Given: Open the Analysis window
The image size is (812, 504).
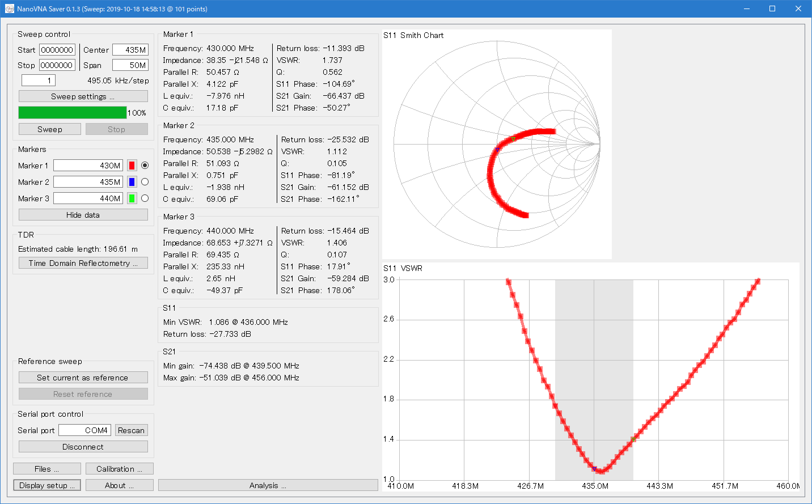Looking at the screenshot, I should click(268, 485).
